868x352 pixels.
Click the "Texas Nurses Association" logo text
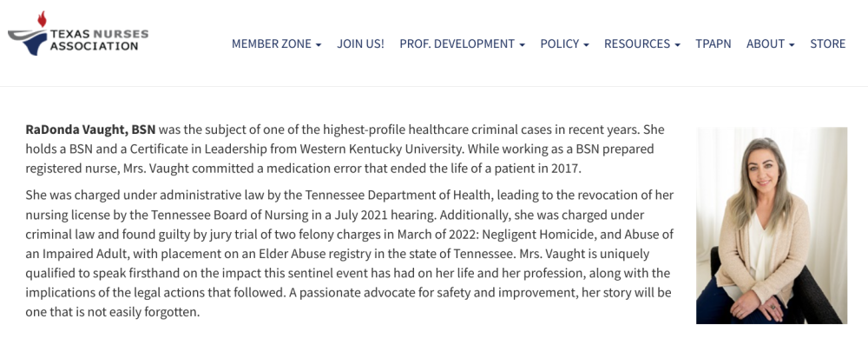pos(99,39)
